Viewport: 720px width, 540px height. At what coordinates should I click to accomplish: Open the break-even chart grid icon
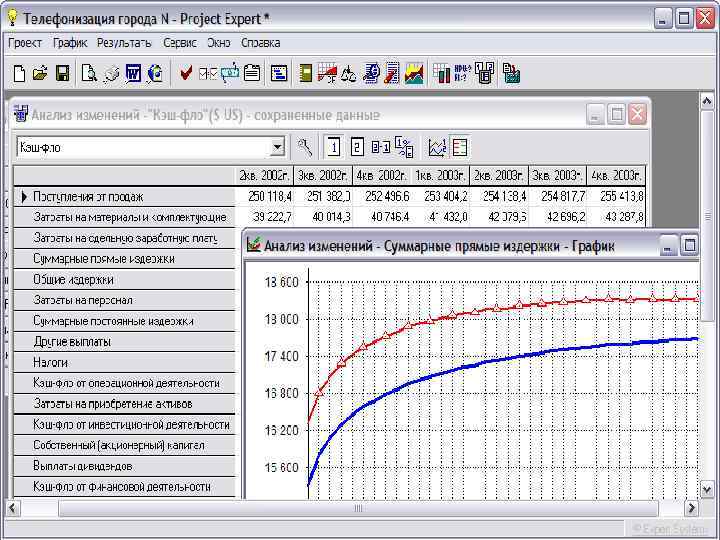click(327, 73)
